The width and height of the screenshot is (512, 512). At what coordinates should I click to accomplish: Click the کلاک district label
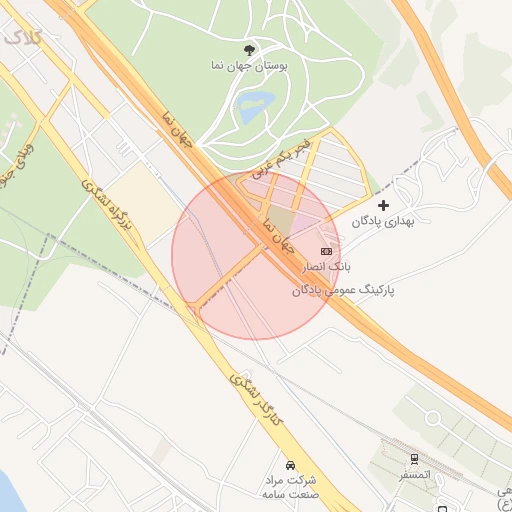click(x=23, y=37)
